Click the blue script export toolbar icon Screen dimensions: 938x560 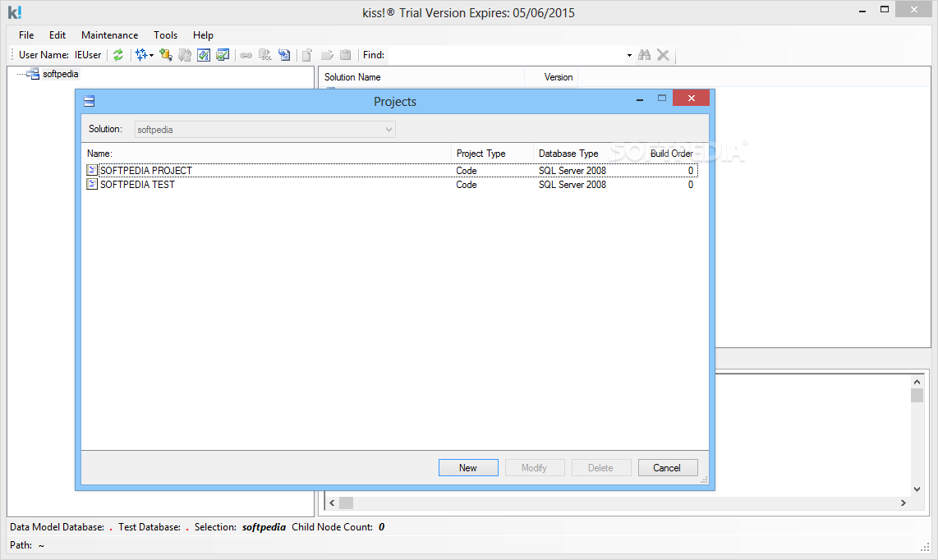(x=284, y=55)
